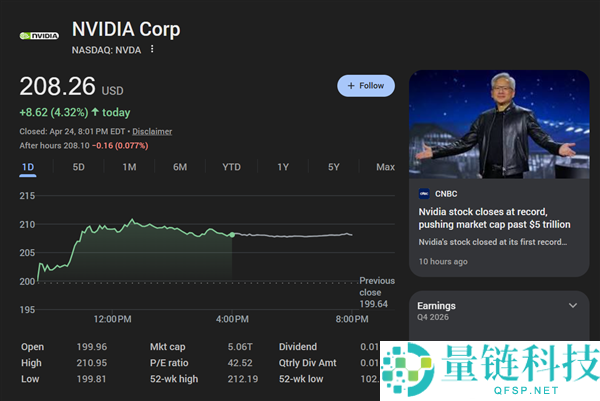Show the 6M price history
Image resolution: width=600 pixels, height=401 pixels.
[180, 167]
